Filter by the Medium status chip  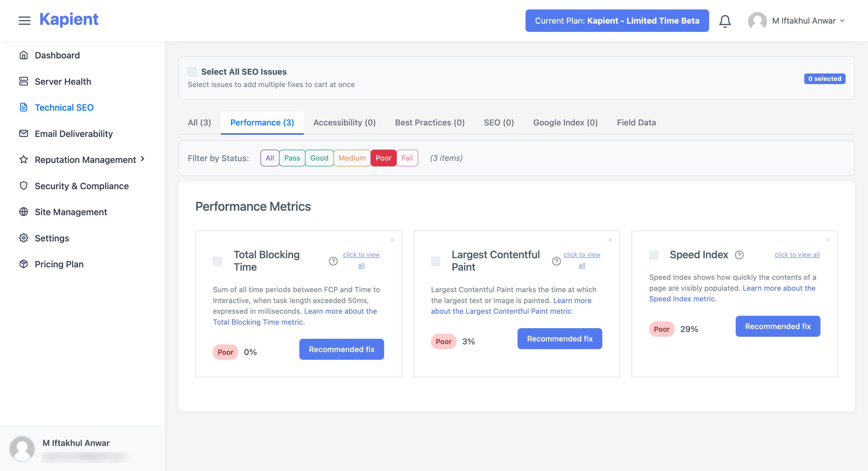[x=352, y=158]
